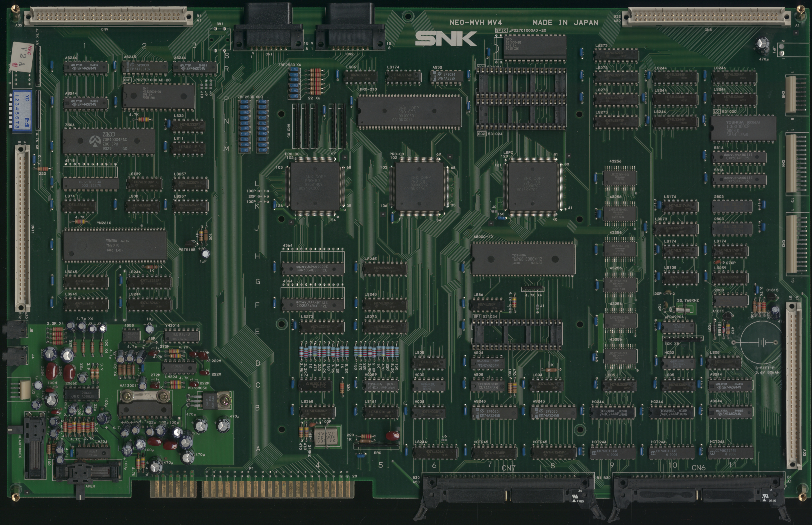Click the upper Sony CXK5864BSP-12L RAM chip
The height and width of the screenshot is (525, 812).
(x=313, y=269)
